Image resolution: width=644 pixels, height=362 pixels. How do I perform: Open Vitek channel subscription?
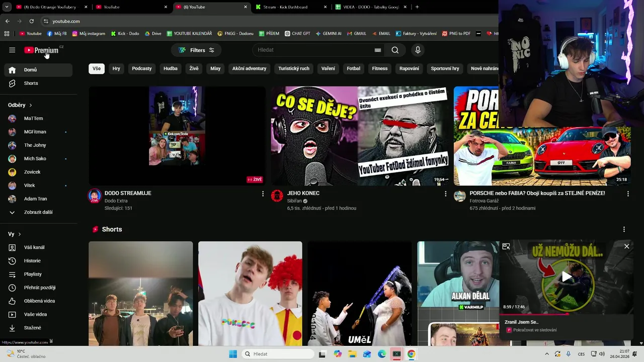(x=38, y=186)
